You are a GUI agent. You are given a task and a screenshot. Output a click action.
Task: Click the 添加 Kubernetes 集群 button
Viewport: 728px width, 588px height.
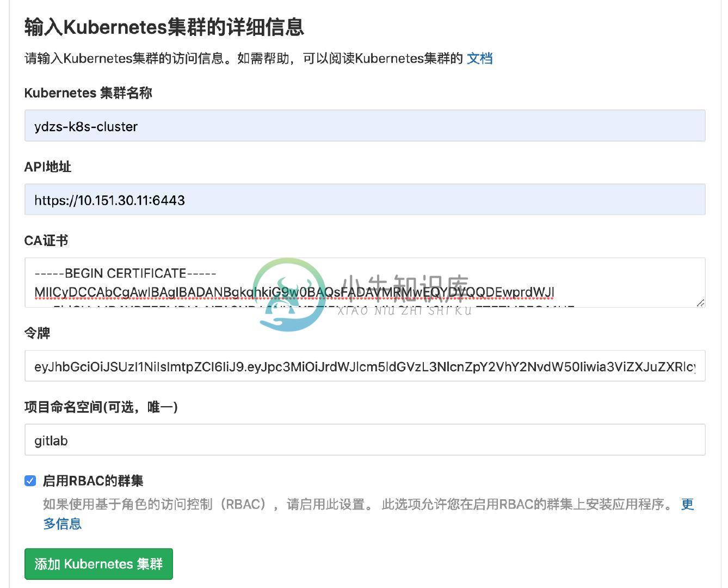coord(98,564)
